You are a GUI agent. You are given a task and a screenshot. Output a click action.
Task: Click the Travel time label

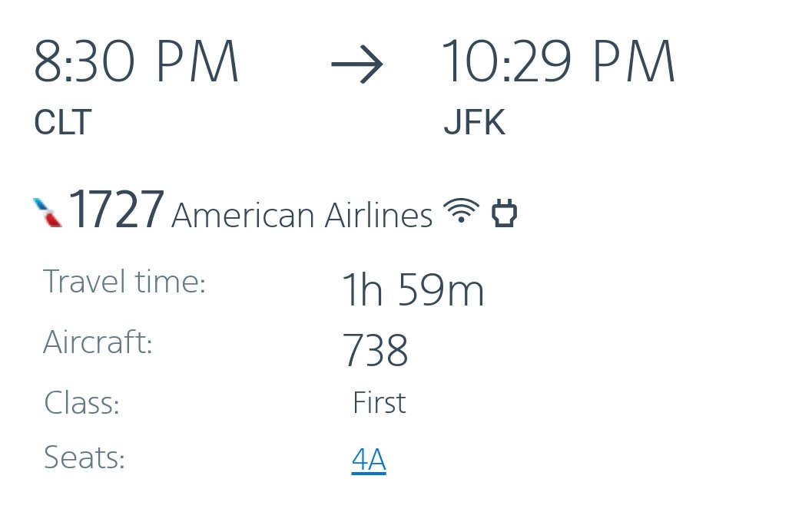click(124, 282)
